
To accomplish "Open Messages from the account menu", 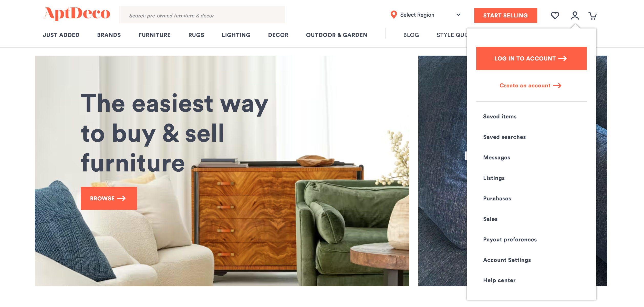I will (496, 158).
